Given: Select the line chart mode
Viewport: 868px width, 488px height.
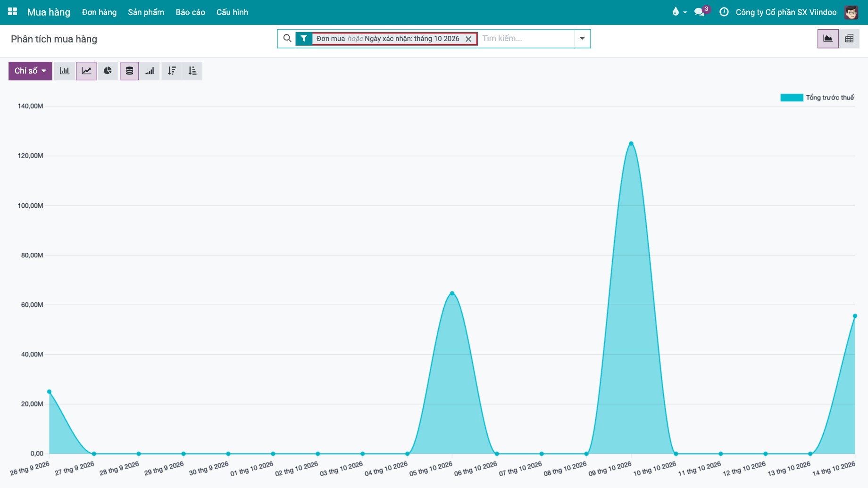Looking at the screenshot, I should 86,71.
